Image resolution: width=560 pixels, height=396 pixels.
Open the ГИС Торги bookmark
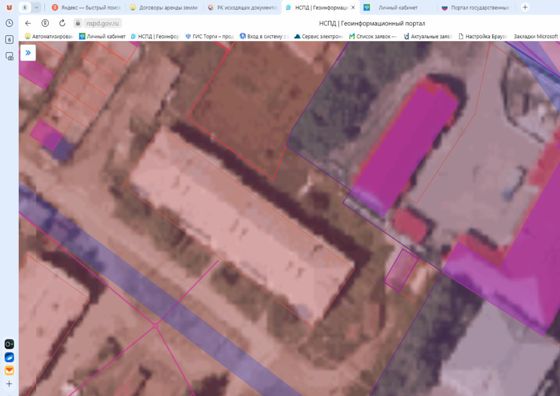click(209, 36)
